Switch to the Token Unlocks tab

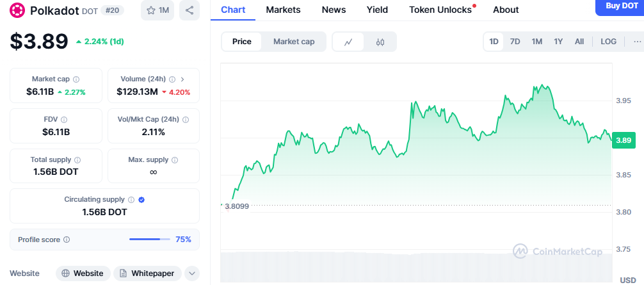click(x=440, y=10)
